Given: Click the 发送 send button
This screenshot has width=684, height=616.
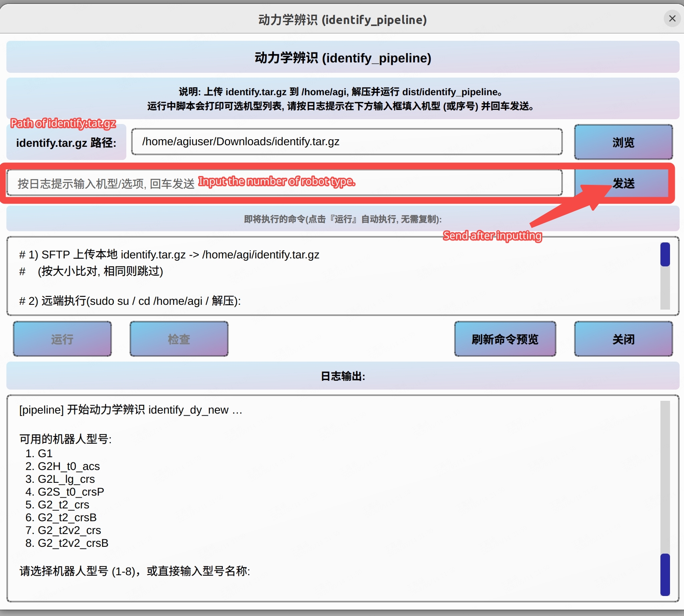Looking at the screenshot, I should (623, 183).
